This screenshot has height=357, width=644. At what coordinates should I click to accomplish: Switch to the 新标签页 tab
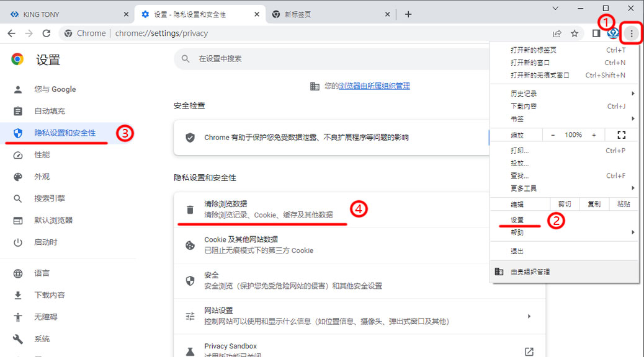[331, 14]
